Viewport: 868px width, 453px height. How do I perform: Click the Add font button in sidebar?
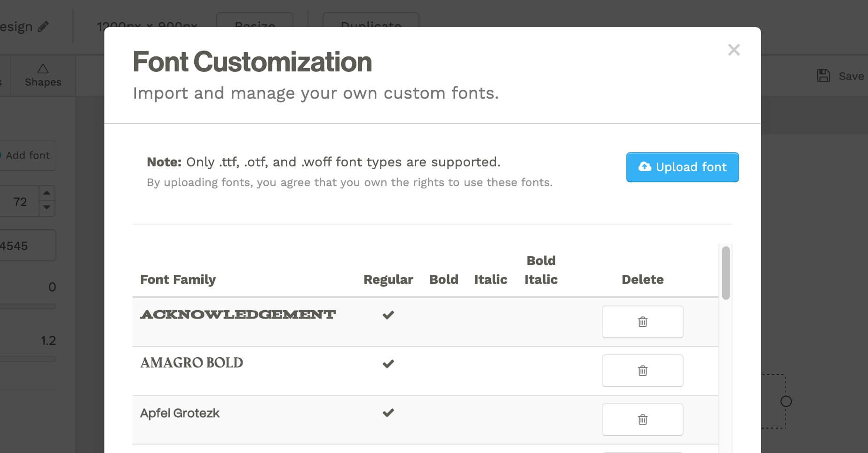point(27,156)
